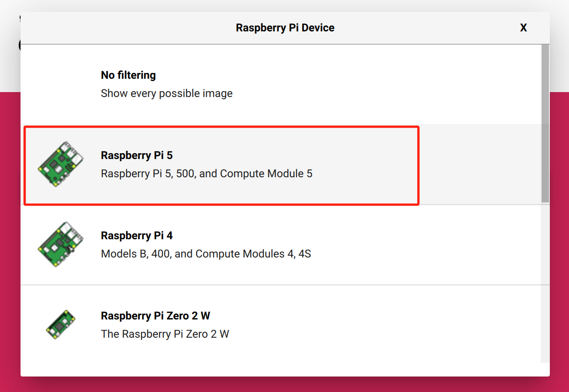The width and height of the screenshot is (569, 392).
Task: Select the No filtering option
Action: coord(128,75)
